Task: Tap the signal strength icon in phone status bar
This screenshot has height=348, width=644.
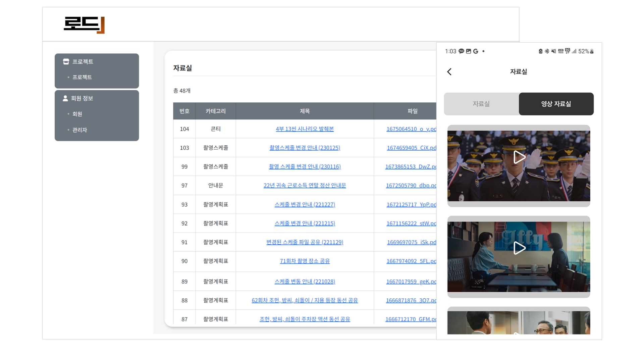Action: [x=574, y=51]
